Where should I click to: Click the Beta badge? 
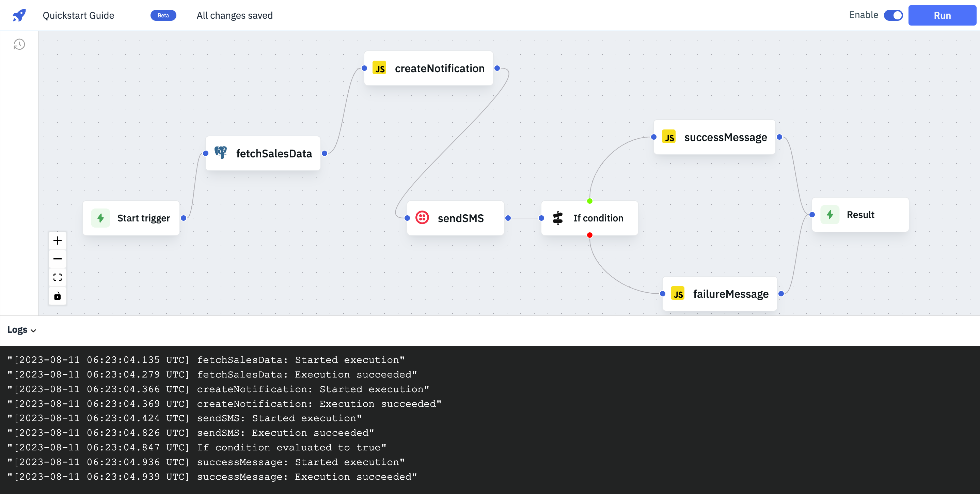coord(163,15)
